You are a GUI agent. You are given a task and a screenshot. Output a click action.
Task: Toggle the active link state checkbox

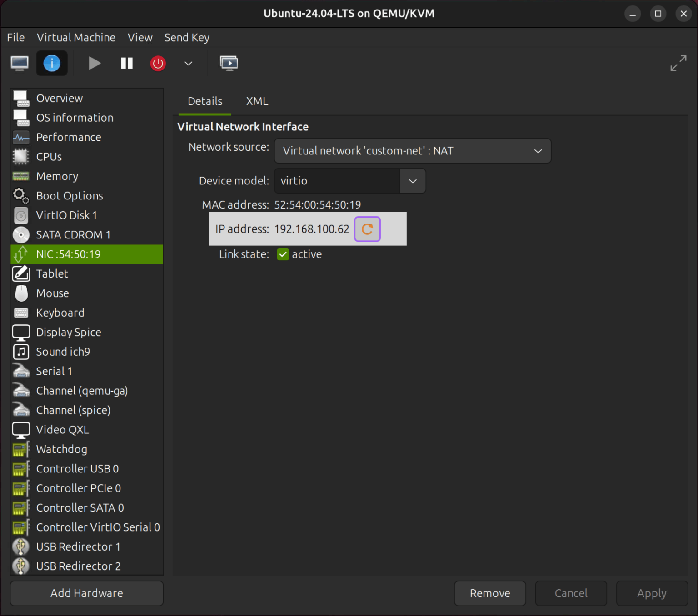point(283,254)
